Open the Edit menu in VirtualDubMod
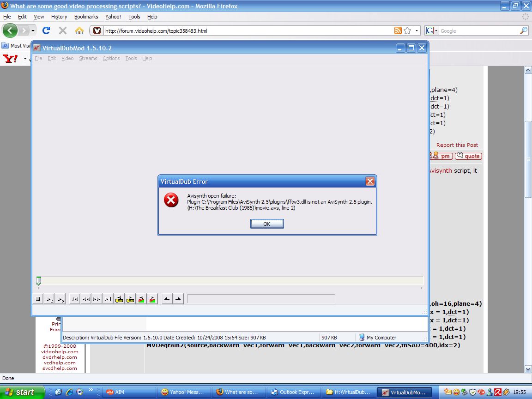532x399 pixels. point(52,58)
